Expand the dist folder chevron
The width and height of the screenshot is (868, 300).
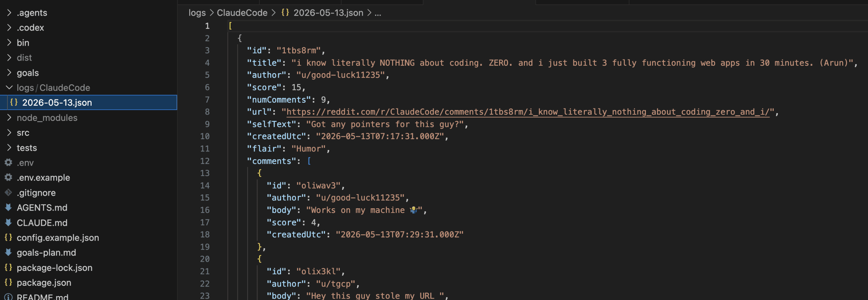[9, 58]
